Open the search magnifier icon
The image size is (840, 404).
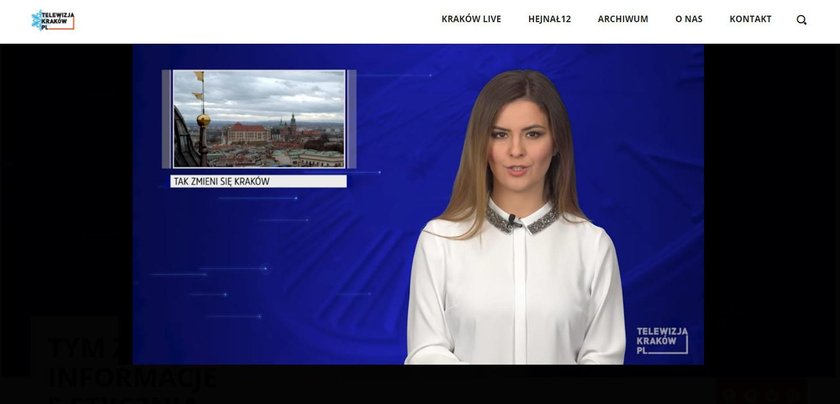point(801,20)
